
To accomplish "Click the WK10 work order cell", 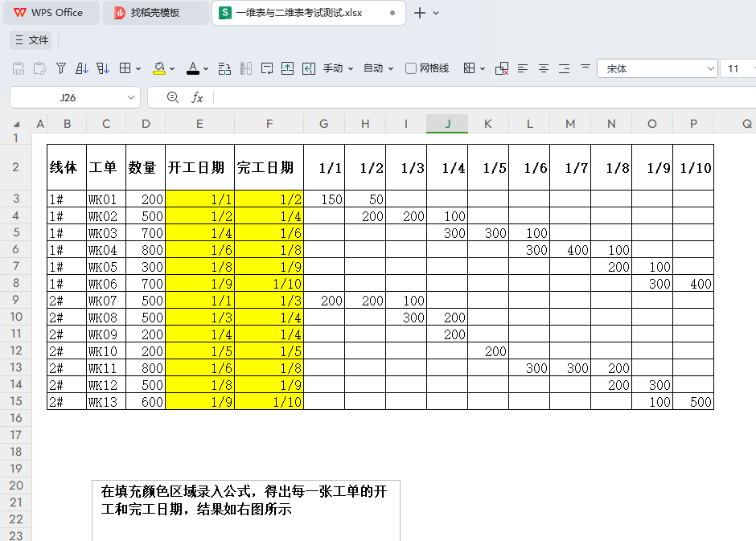I will 106,350.
